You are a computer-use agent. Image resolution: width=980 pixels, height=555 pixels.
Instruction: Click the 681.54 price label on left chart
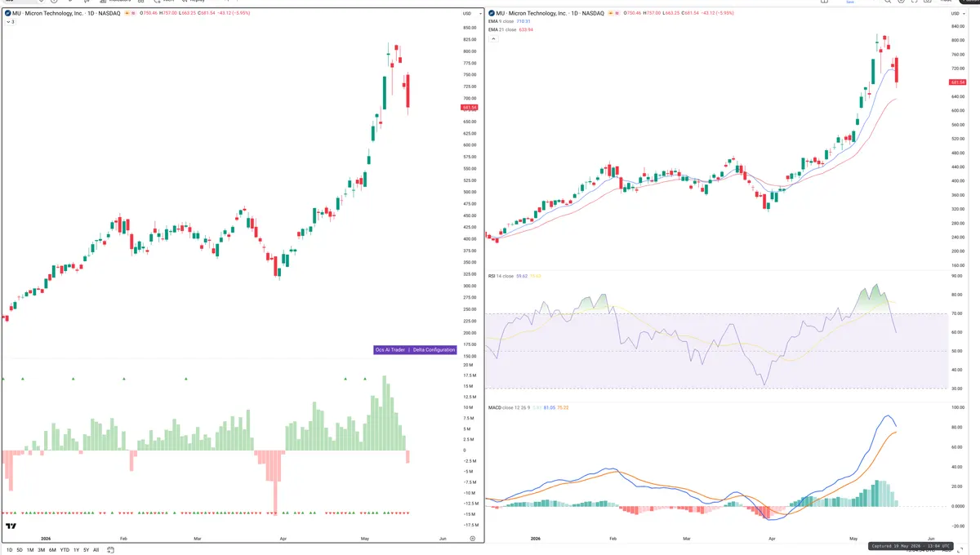pyautogui.click(x=470, y=108)
